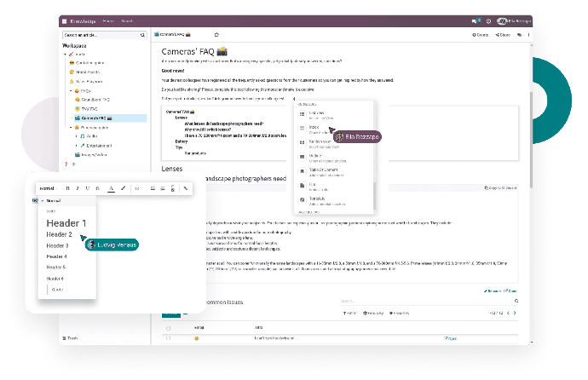Image resolution: width=588 pixels, height=380 pixels.
Task: Select Kanban view icon in command palette
Action: point(302,143)
